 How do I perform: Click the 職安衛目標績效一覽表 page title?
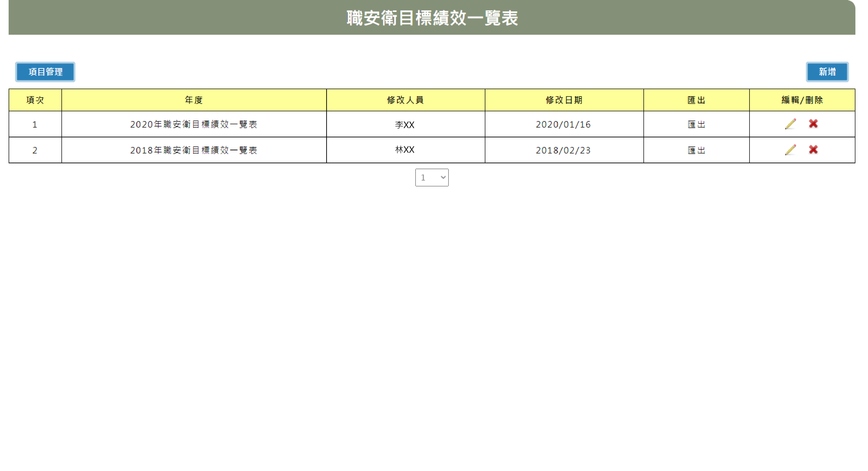432,18
